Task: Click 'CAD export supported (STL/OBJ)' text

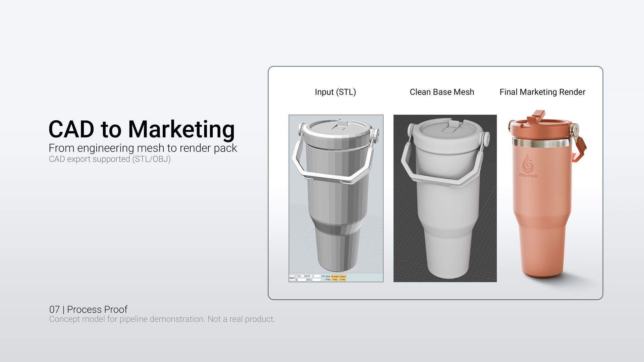Action: click(110, 159)
